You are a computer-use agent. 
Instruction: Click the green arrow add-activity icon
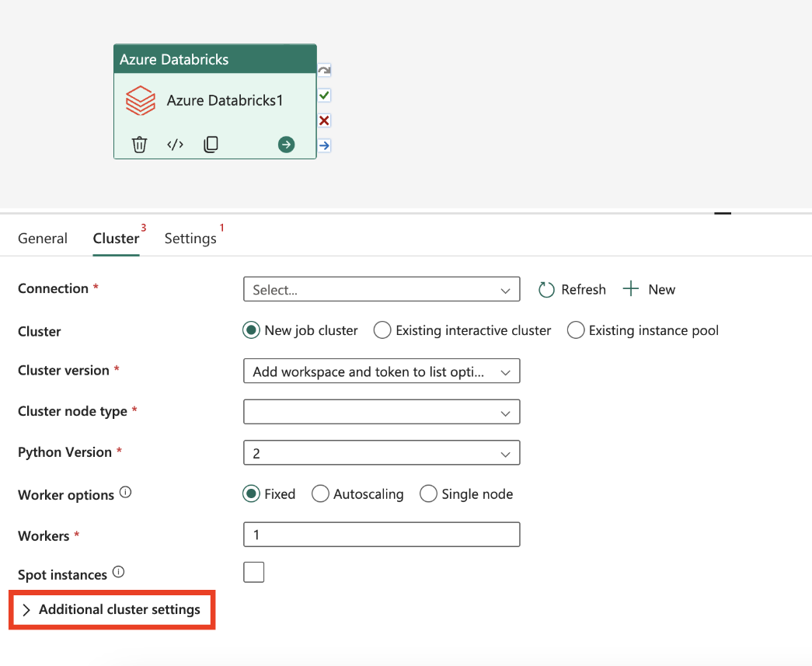click(x=287, y=145)
